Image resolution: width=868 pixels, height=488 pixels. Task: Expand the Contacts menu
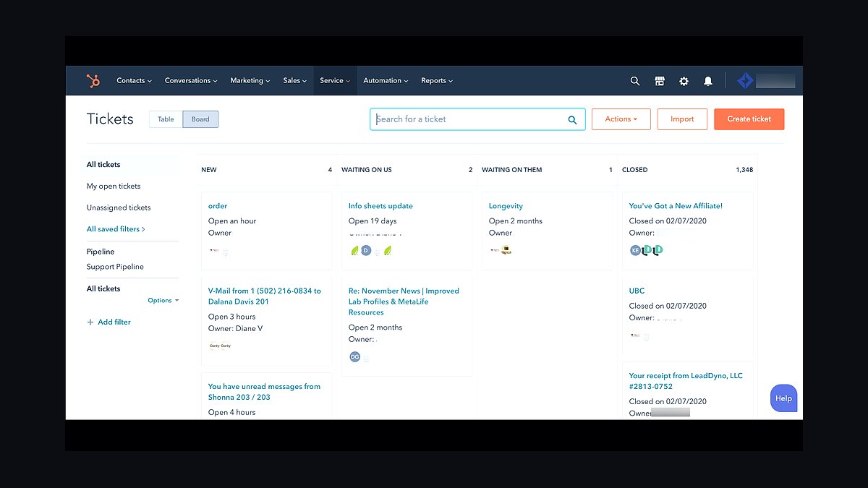(x=134, y=81)
